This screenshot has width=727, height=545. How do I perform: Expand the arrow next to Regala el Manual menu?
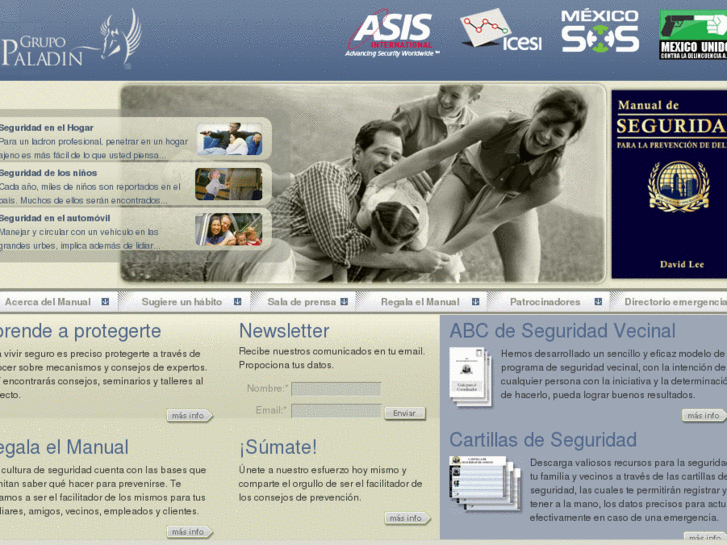coord(475,301)
